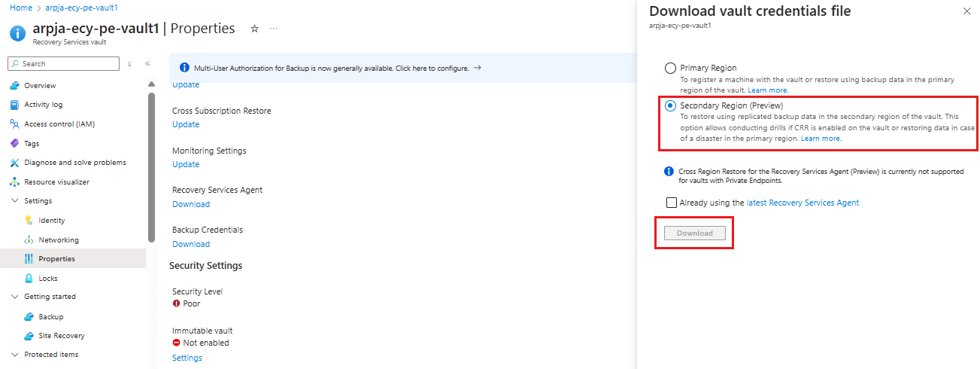
Task: Click Download under Recovery Services Agent
Action: (191, 204)
